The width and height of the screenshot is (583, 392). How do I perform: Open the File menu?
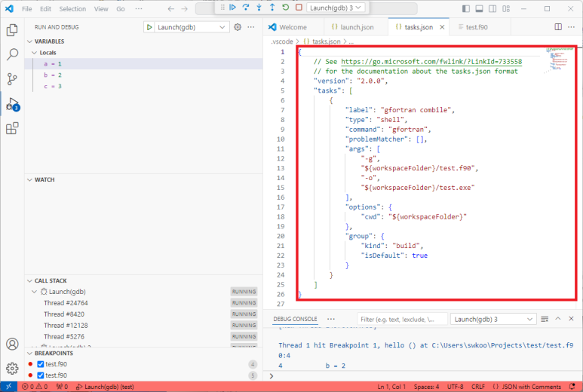tap(26, 9)
